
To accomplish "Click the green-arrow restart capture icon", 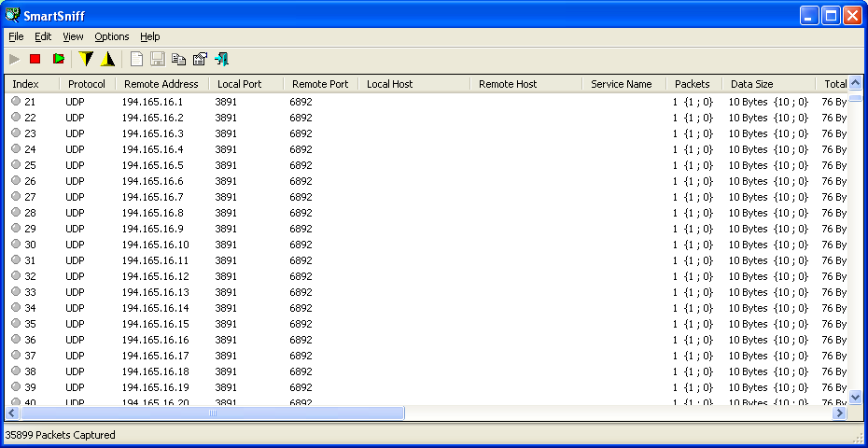I will 59,59.
